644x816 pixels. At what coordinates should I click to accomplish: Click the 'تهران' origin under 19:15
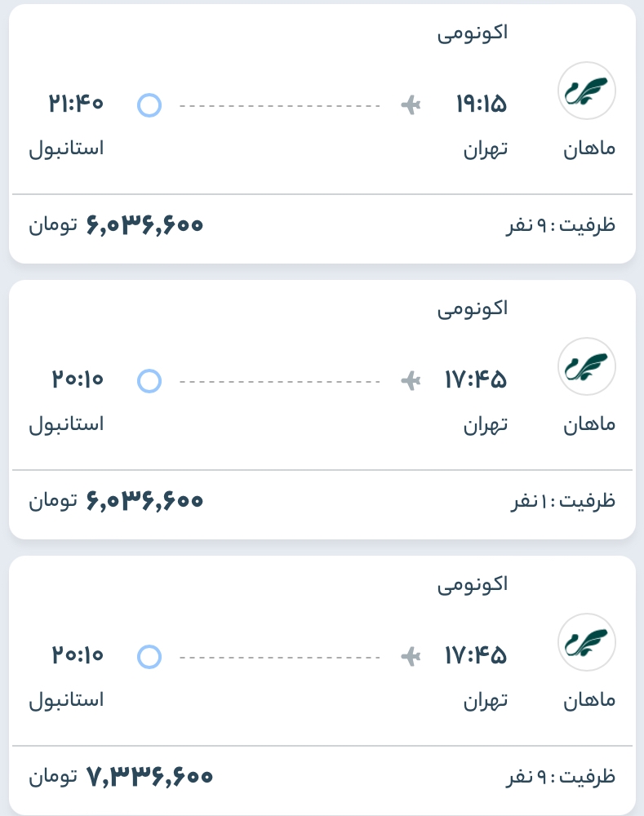point(486,149)
